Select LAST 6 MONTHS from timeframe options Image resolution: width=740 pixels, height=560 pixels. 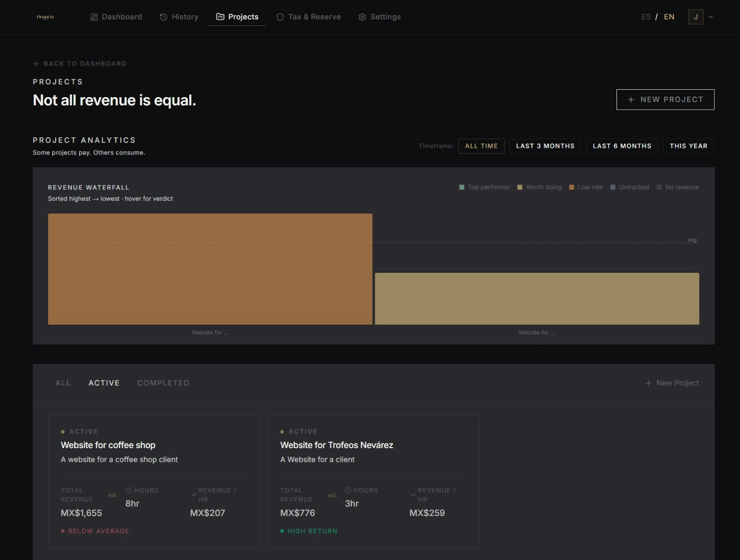622,146
